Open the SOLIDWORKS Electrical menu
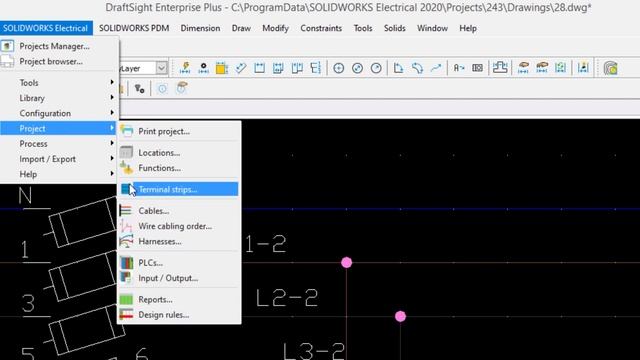 pyautogui.click(x=46, y=28)
